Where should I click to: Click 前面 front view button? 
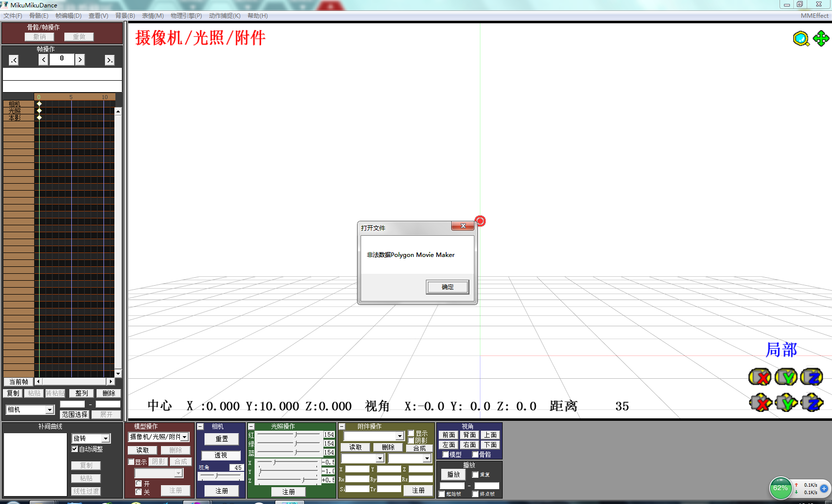point(449,435)
